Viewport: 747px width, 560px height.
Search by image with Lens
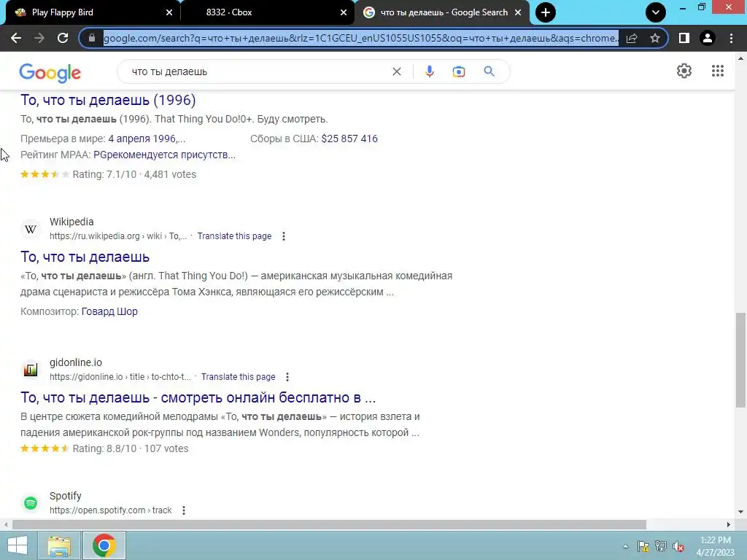click(x=459, y=71)
